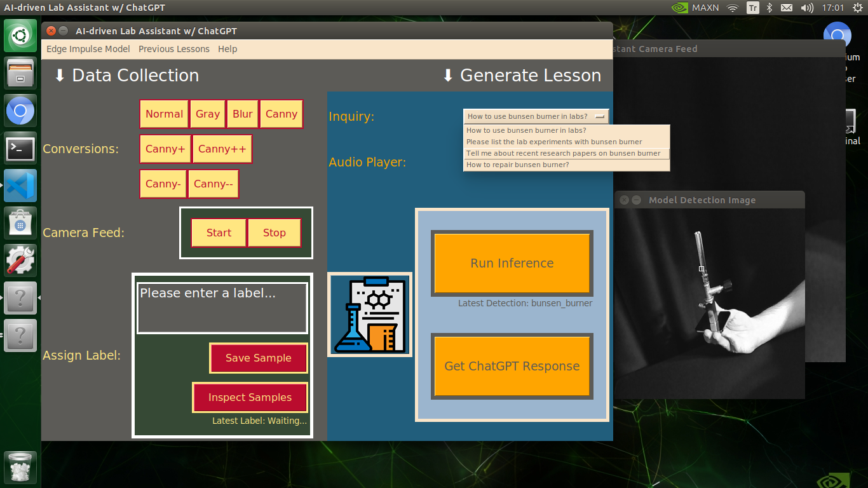Click the lab flask and clipboard logo
868x488 pixels.
(370, 315)
